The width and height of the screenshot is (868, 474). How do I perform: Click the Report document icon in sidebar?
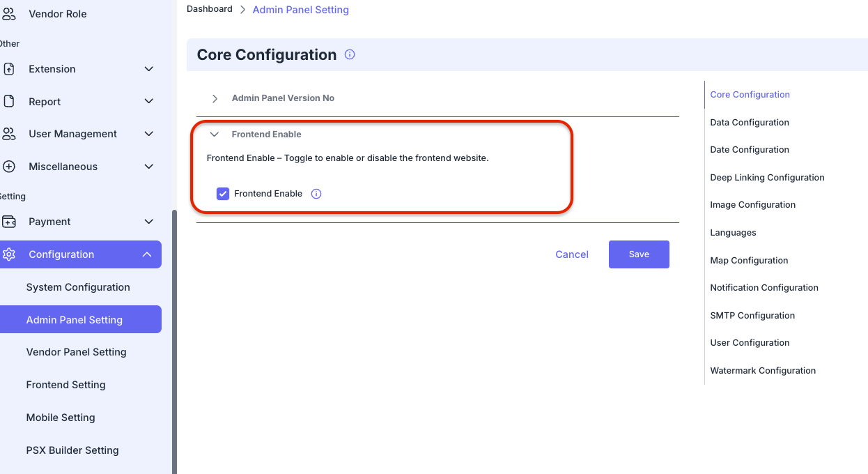[9, 102]
